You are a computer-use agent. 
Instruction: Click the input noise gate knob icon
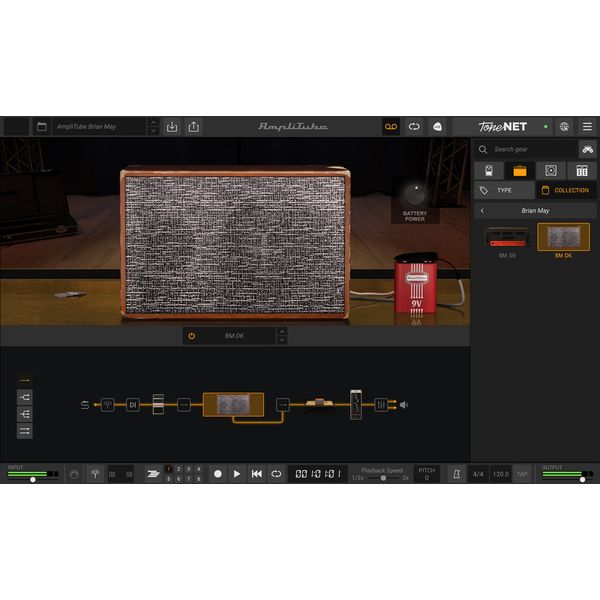(74, 474)
